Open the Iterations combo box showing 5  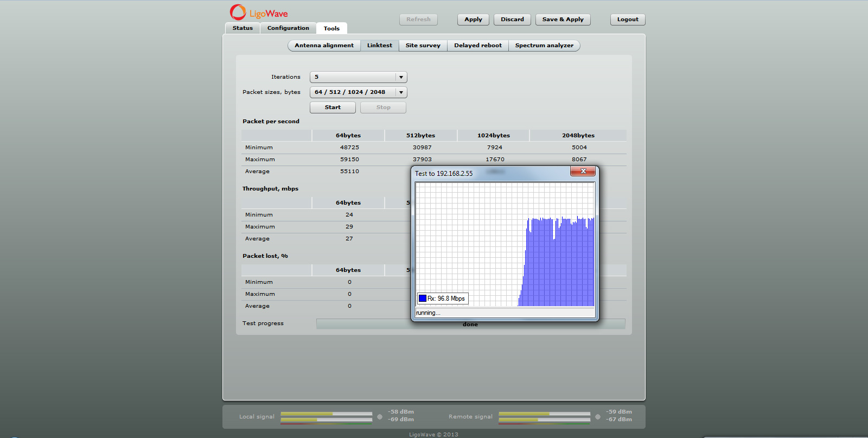point(353,77)
